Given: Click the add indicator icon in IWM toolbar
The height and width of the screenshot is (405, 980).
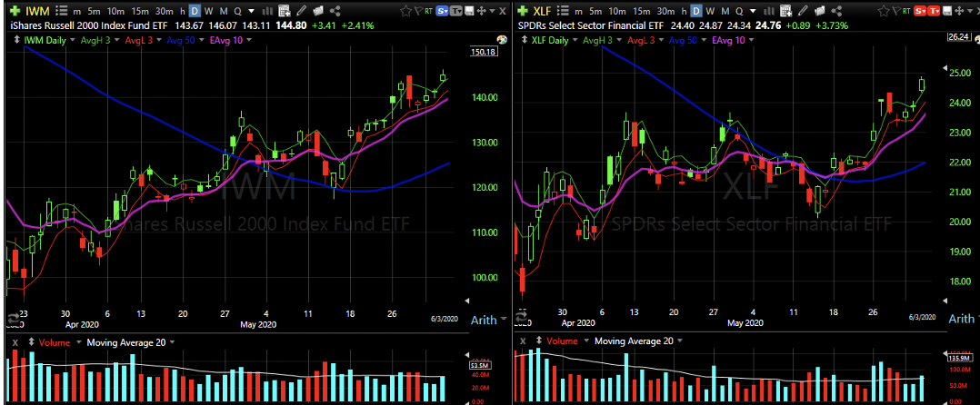Looking at the screenshot, I should [x=285, y=11].
